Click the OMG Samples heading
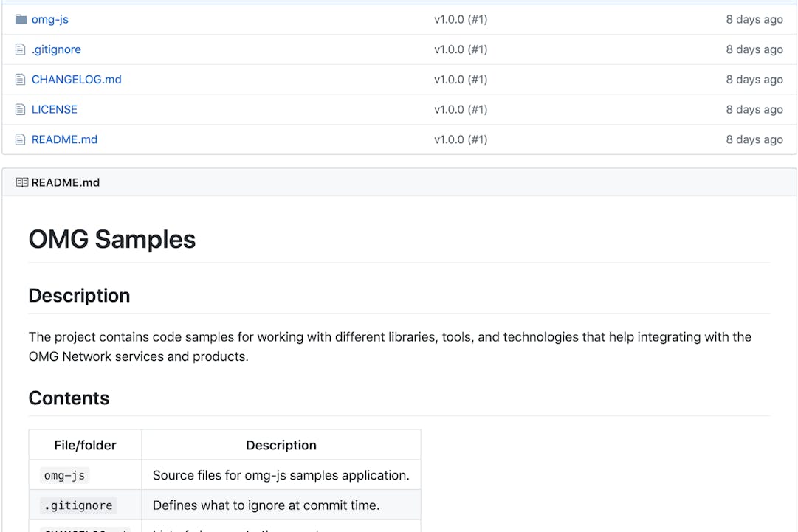This screenshot has width=798, height=532. (112, 239)
